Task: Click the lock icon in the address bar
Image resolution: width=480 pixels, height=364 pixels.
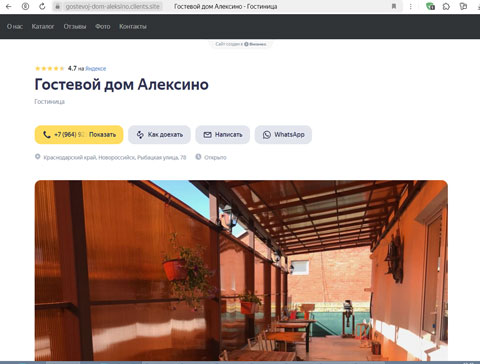Action: [x=57, y=6]
